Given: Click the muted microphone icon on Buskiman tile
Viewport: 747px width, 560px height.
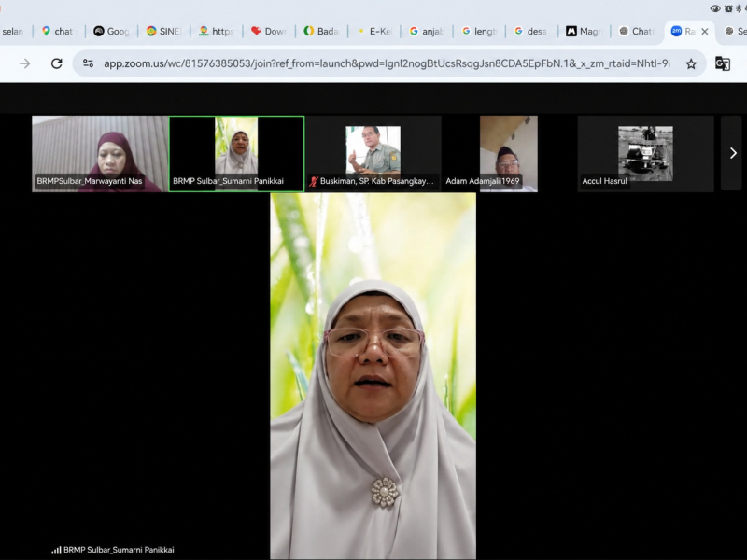Looking at the screenshot, I should (x=314, y=181).
